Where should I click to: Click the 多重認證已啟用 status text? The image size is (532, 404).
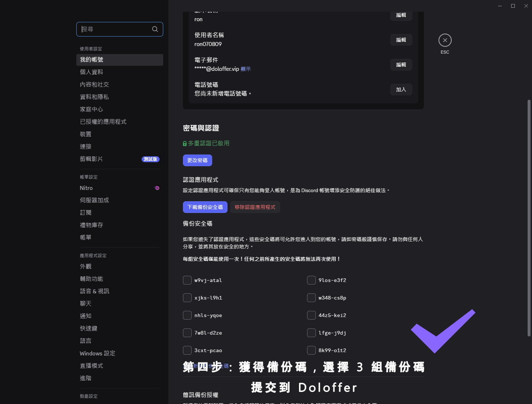pyautogui.click(x=209, y=144)
